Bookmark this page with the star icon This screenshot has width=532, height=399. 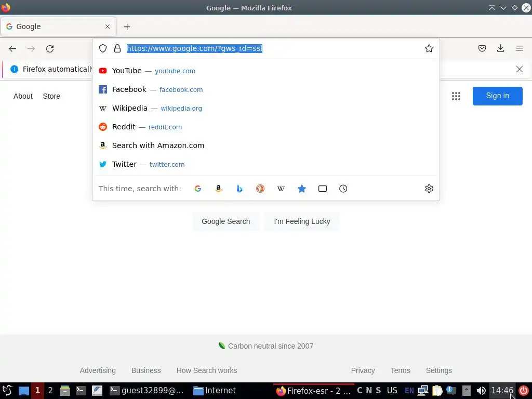coord(429,48)
